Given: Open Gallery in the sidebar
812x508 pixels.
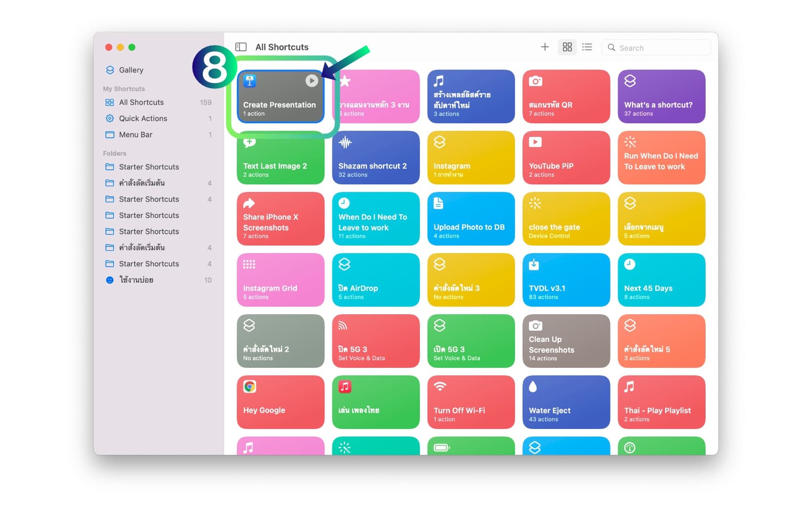Looking at the screenshot, I should pos(131,70).
